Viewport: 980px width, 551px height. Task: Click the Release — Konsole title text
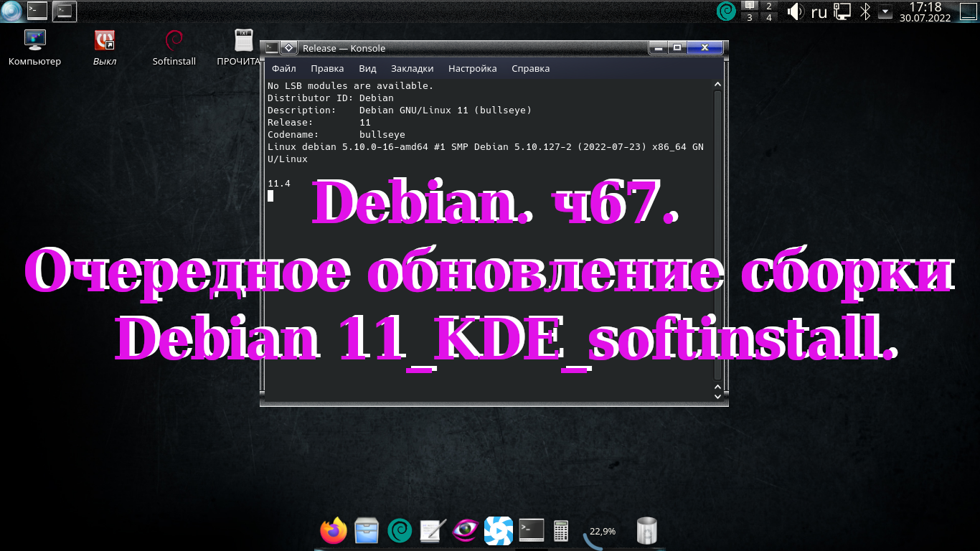click(344, 48)
